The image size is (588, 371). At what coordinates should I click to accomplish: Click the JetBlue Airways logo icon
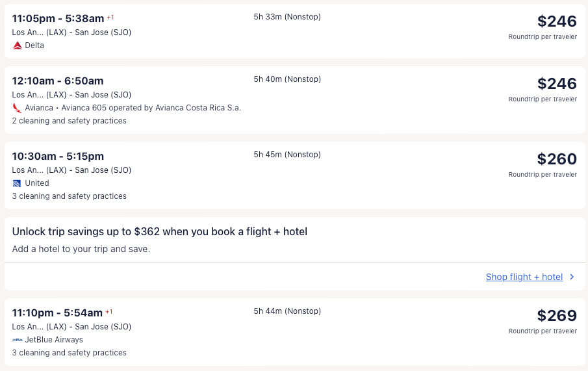click(x=17, y=340)
